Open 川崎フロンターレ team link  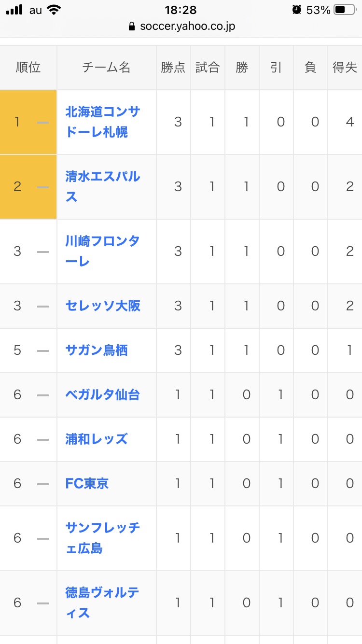103,251
